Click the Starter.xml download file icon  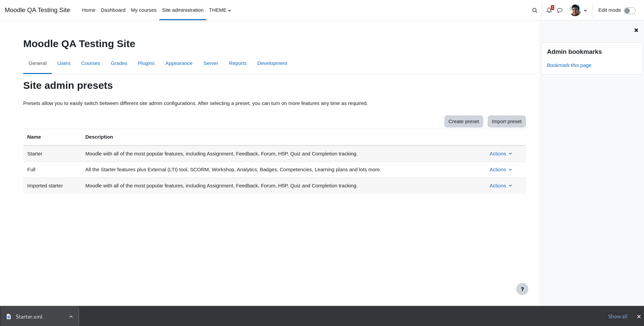point(9,317)
